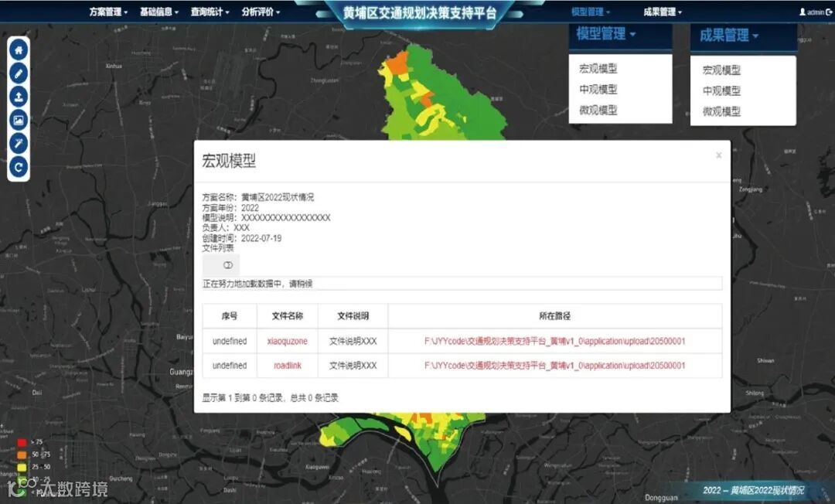Image resolution: width=835 pixels, height=504 pixels.
Task: Click the orange 50-75 legend swatch
Action: [x=22, y=455]
